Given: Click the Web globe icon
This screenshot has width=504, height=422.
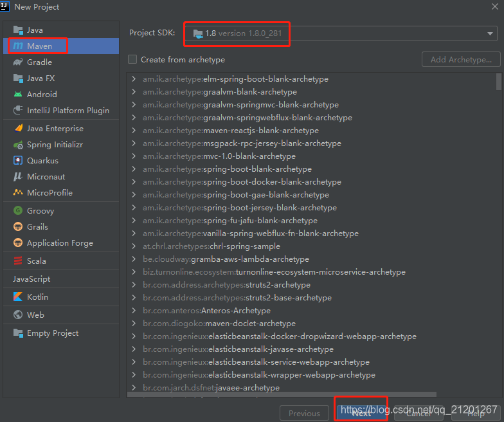Looking at the screenshot, I should point(18,315).
